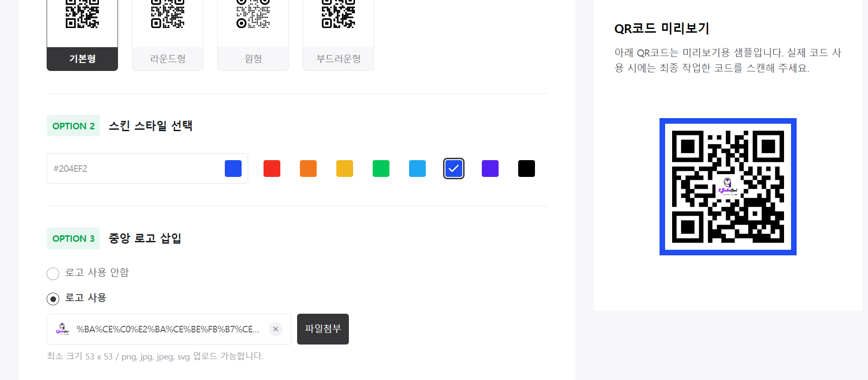The width and height of the screenshot is (868, 380).
Task: Select the green skin color swatch
Action: point(381,169)
